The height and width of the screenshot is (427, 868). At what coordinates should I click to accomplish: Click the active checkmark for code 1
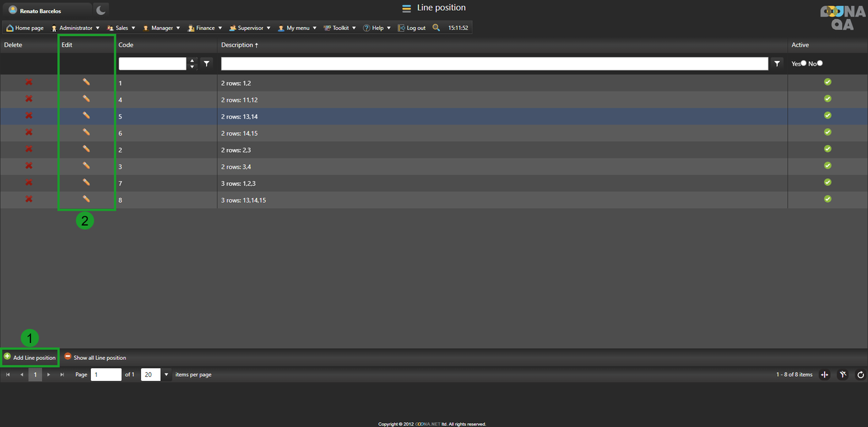827,82
